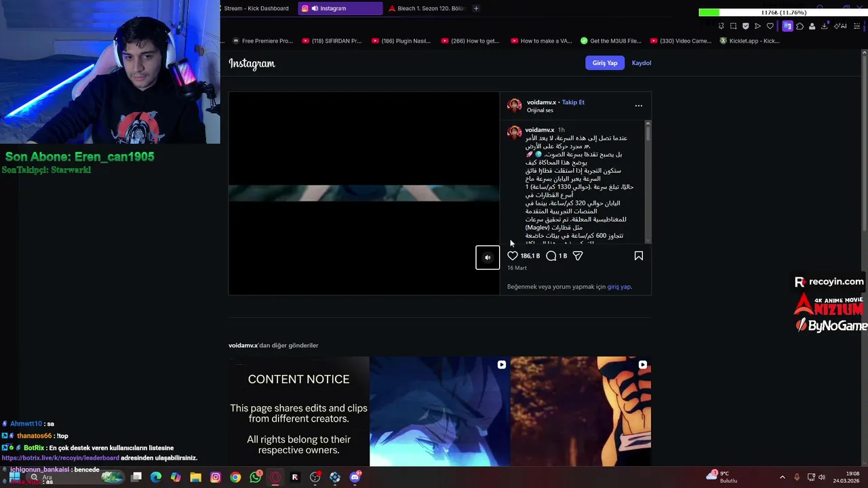Screen dimensions: 868x488
Task: Open the AI assistant toolbar button
Action: tap(840, 26)
